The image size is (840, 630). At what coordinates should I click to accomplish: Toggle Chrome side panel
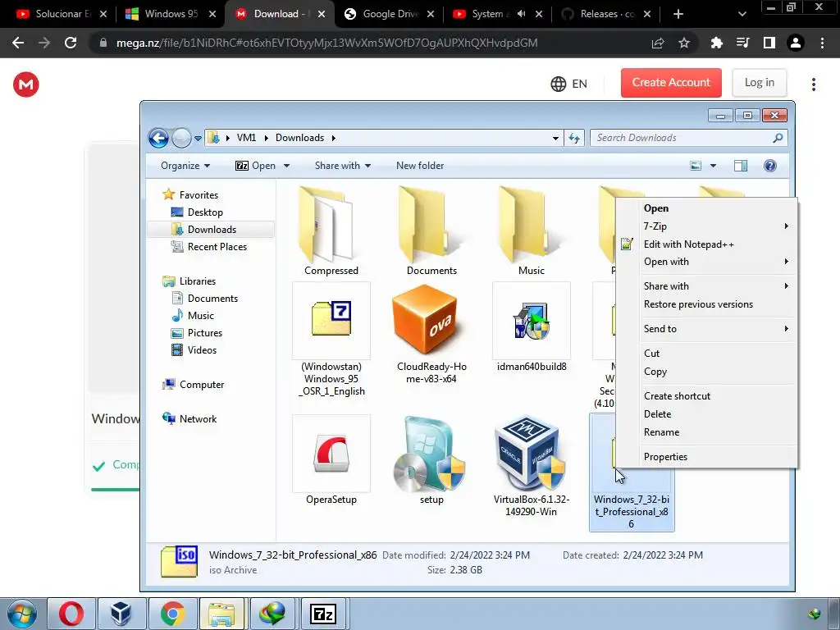coord(769,43)
